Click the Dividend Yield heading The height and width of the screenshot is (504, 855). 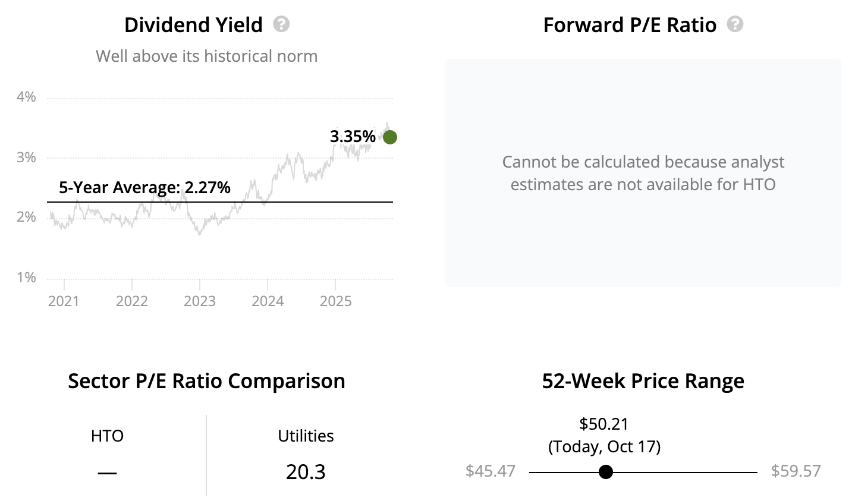tap(193, 25)
